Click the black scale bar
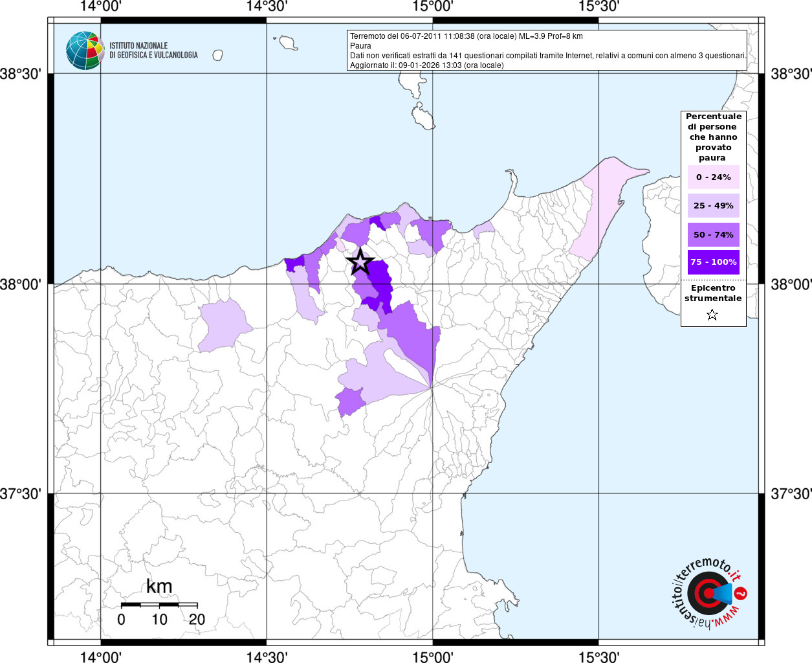 159,605
